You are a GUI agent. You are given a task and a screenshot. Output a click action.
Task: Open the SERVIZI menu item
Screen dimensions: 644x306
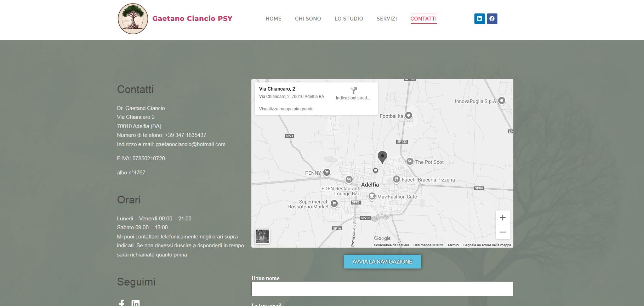click(x=387, y=19)
